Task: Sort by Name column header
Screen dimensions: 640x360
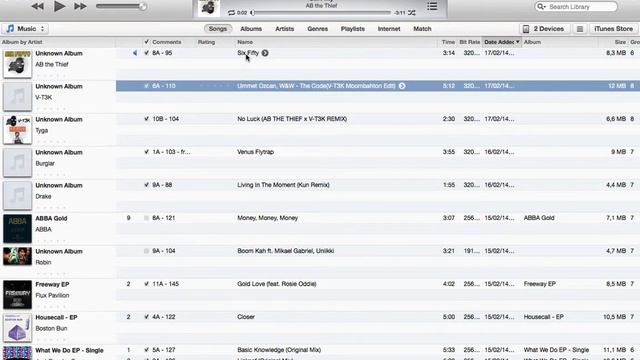Action: pyautogui.click(x=245, y=42)
